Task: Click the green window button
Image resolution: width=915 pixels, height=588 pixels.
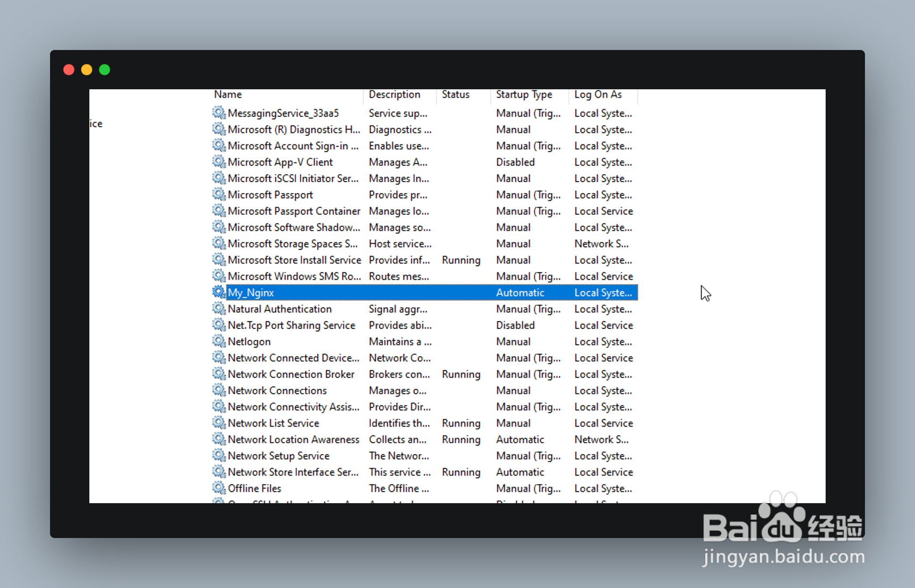Action: [x=105, y=70]
